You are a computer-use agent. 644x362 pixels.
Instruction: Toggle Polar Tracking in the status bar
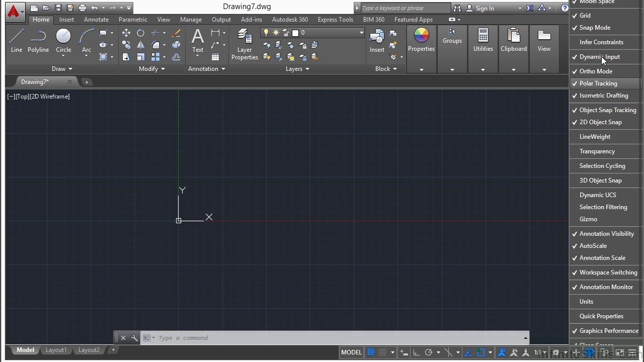coord(429,352)
